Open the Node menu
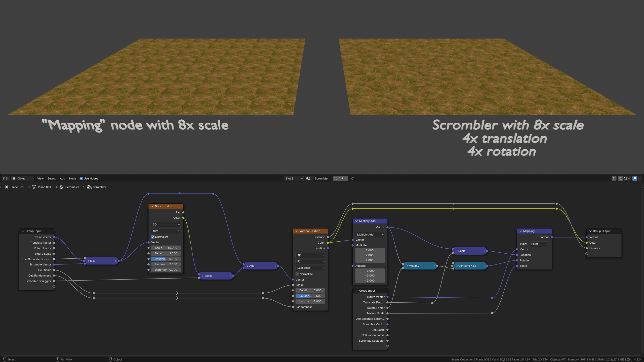 pyautogui.click(x=72, y=178)
